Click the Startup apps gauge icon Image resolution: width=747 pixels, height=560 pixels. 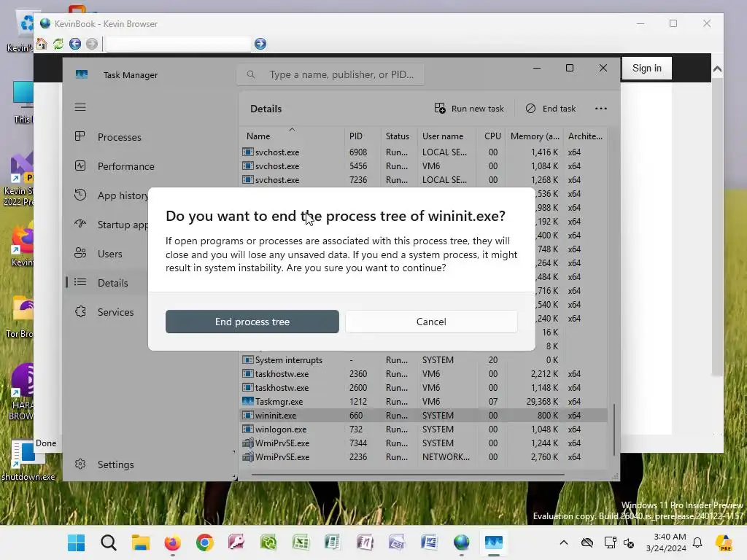[80, 224]
